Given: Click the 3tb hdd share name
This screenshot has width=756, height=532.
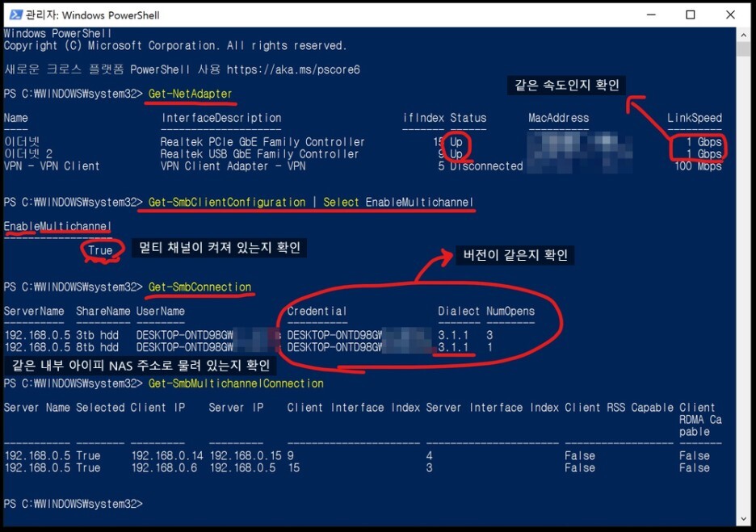Looking at the screenshot, I should point(97,335).
